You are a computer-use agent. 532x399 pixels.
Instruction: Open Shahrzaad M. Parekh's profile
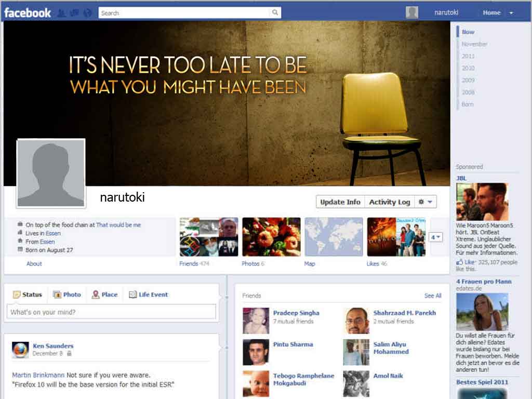tap(404, 313)
